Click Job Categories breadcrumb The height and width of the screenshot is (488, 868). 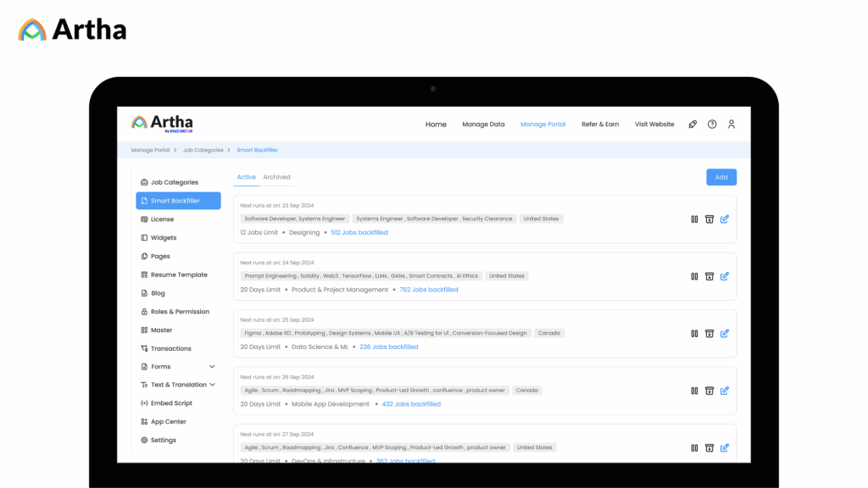[x=203, y=150]
